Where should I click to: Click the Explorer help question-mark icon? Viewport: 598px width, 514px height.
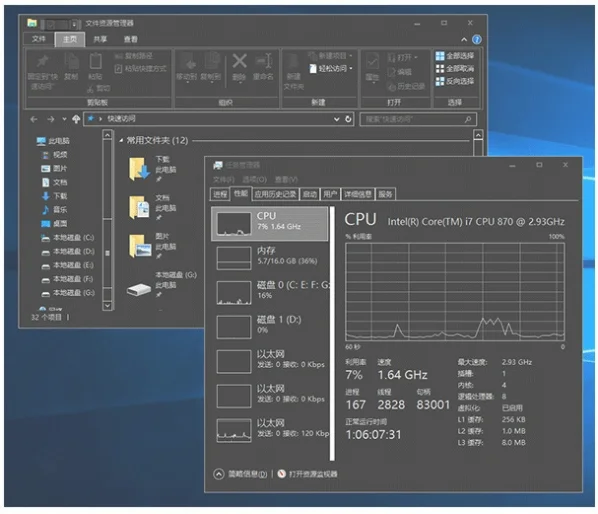point(477,39)
